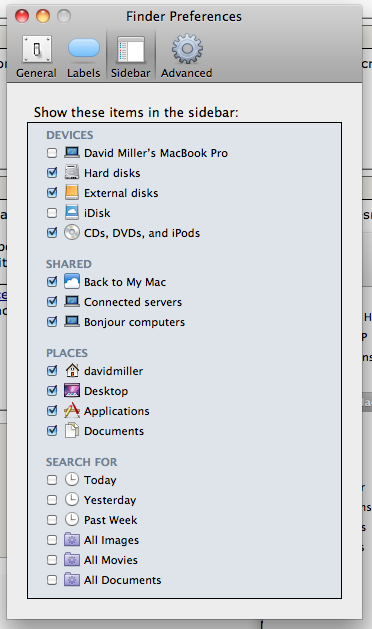372x629 pixels.
Task: Switch to the Sidebar tab
Action: (x=130, y=56)
